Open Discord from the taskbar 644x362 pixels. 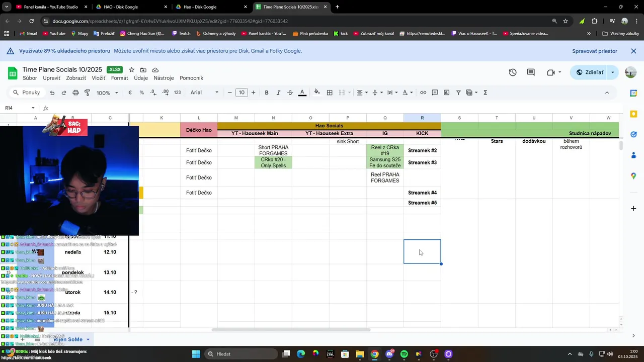pyautogui.click(x=389, y=354)
